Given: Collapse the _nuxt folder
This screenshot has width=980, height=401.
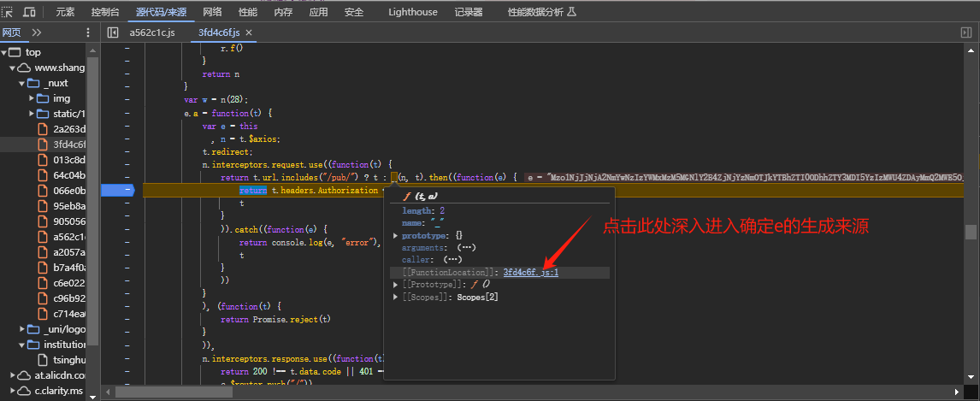Looking at the screenshot, I should coord(21,83).
